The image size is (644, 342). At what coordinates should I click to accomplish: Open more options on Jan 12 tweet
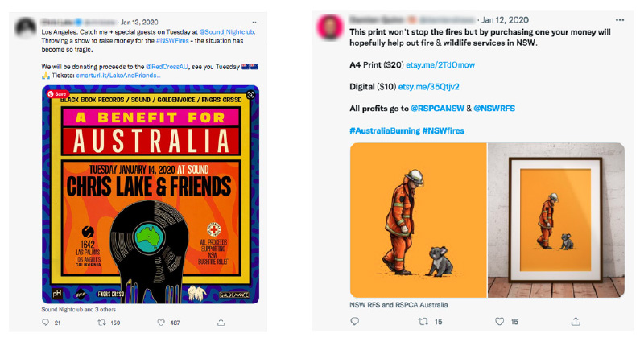618,19
